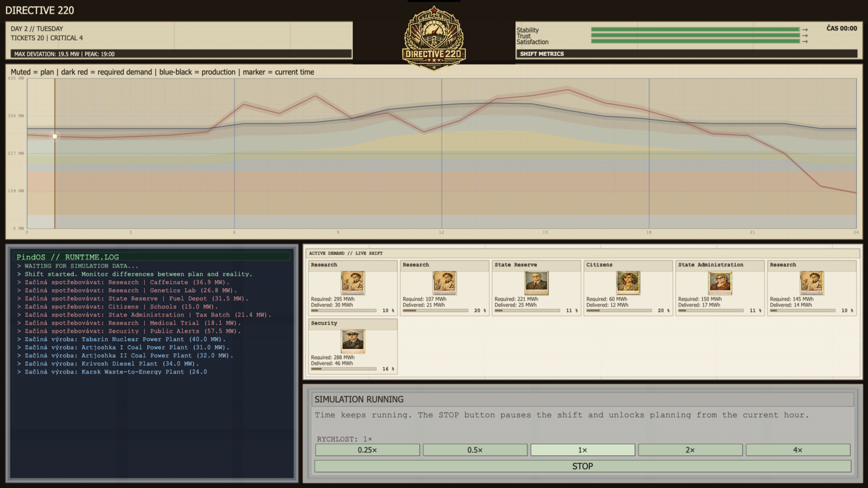Click the Research 107 MWh portrait
Image resolution: width=868 pixels, height=488 pixels.
[x=444, y=283]
